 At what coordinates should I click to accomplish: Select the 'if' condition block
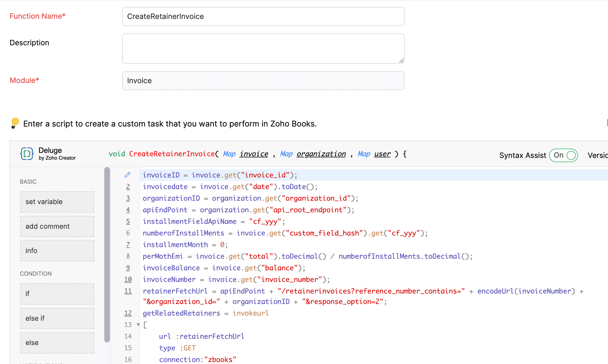[57, 294]
